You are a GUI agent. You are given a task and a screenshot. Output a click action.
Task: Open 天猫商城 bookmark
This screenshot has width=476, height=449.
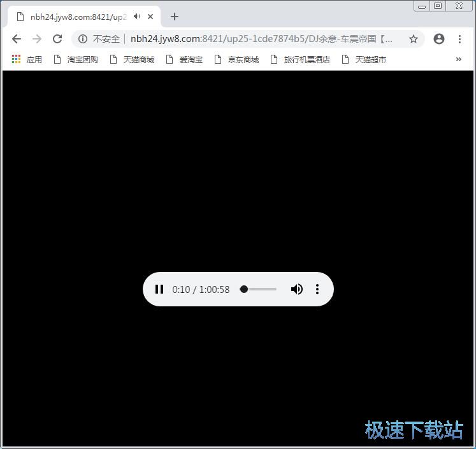click(132, 59)
